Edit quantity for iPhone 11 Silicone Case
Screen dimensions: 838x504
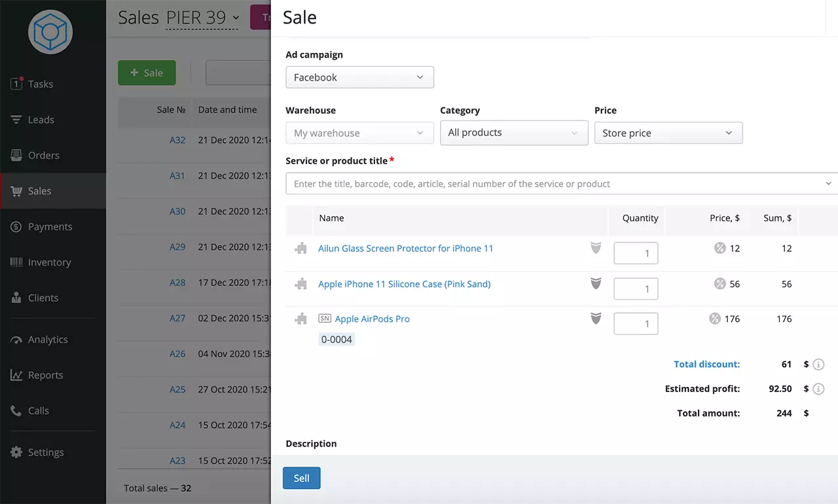636,289
